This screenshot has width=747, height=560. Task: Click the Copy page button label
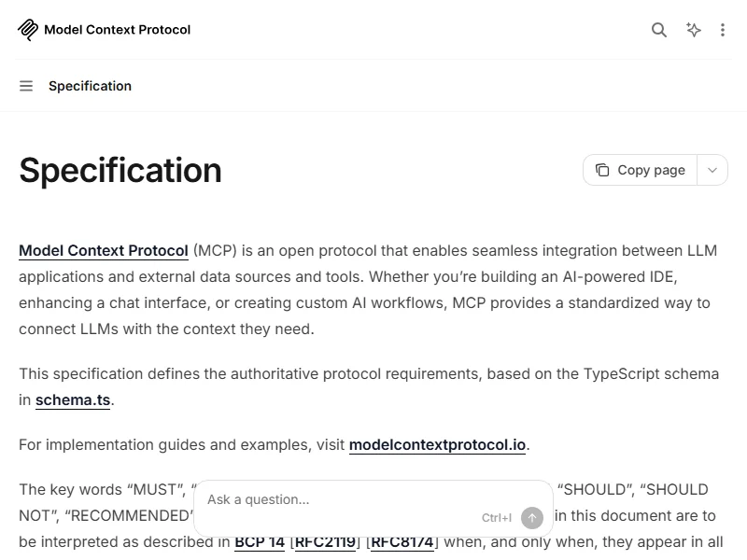tap(651, 170)
